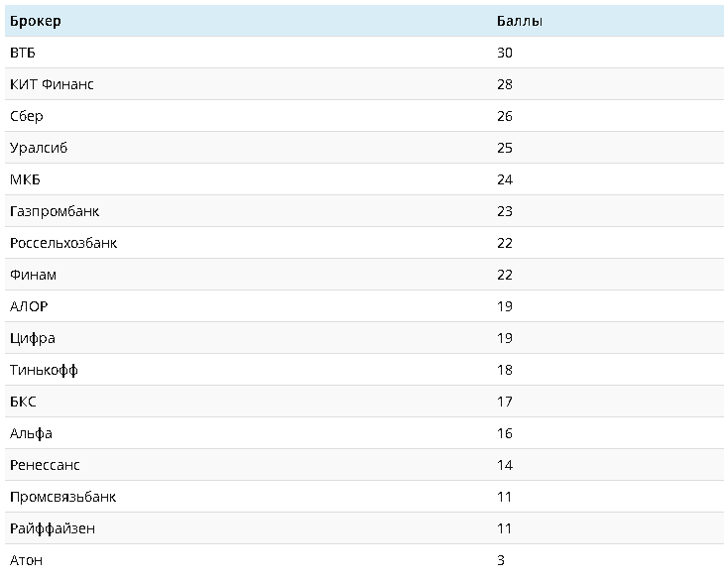
Task: Select the АЛОР table row
Action: (x=29, y=306)
